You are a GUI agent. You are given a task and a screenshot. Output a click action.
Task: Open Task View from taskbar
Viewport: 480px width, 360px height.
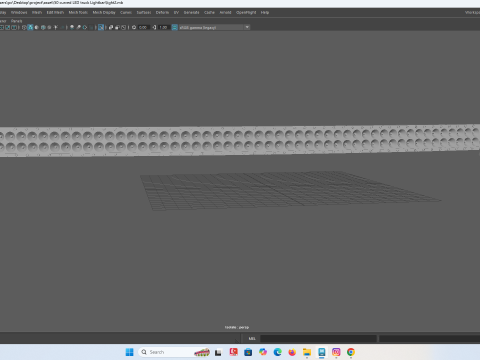click(x=218, y=352)
